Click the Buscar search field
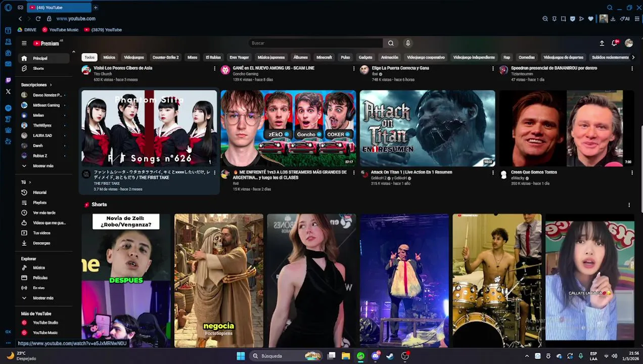The width and height of the screenshot is (643, 364). [316, 43]
